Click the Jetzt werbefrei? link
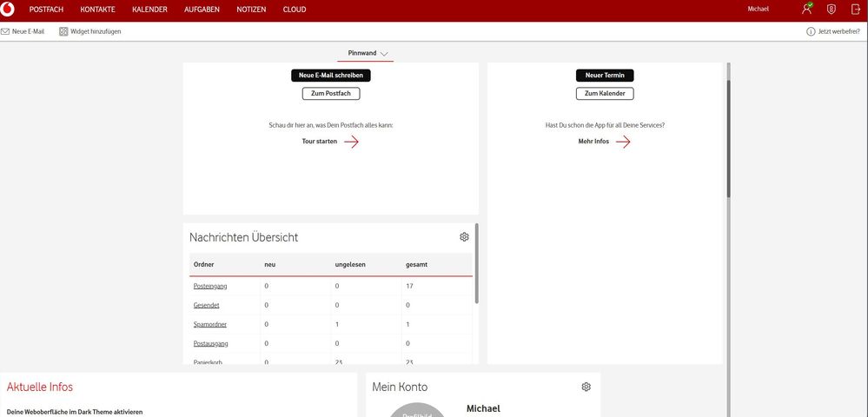This screenshot has width=868, height=417. click(x=839, y=31)
